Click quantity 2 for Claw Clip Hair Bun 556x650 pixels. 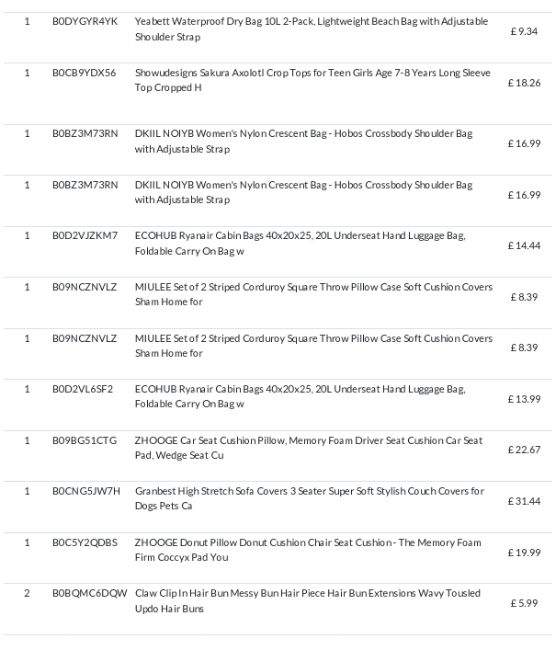(x=27, y=594)
